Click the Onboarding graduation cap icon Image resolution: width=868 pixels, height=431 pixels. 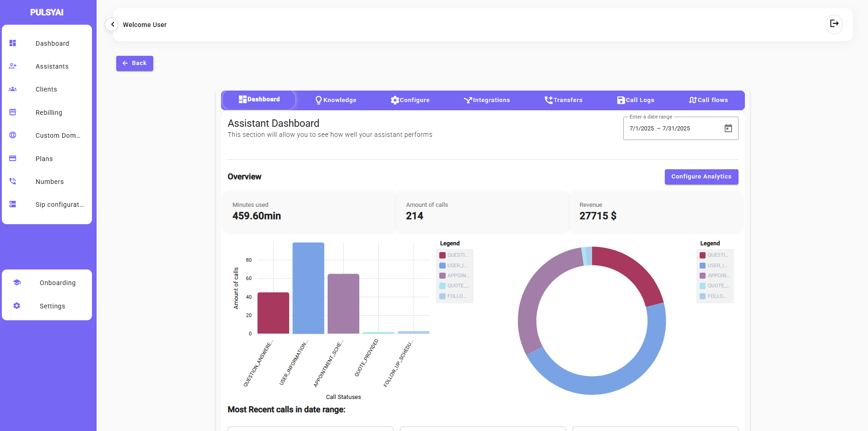pos(17,282)
